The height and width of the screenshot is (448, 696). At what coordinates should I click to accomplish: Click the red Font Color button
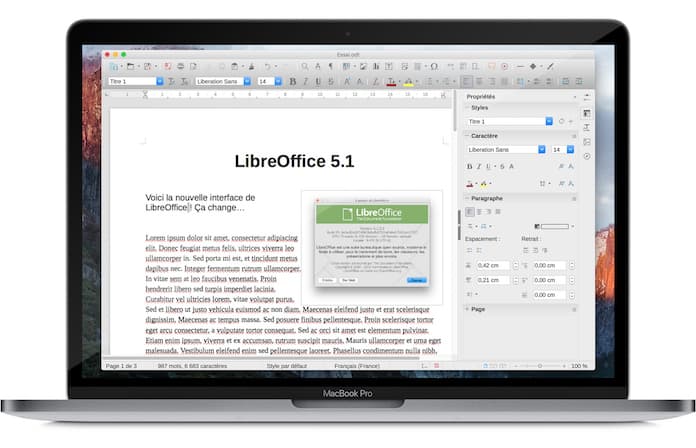tap(391, 81)
